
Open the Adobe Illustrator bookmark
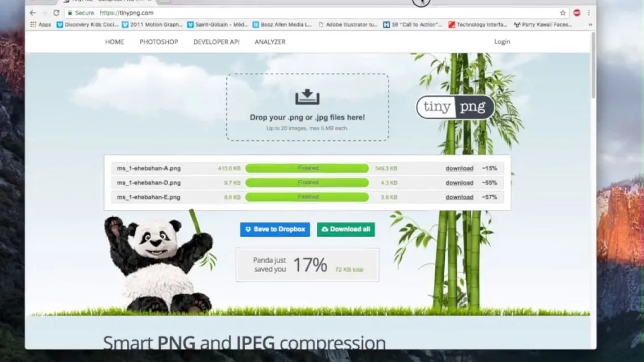point(348,25)
